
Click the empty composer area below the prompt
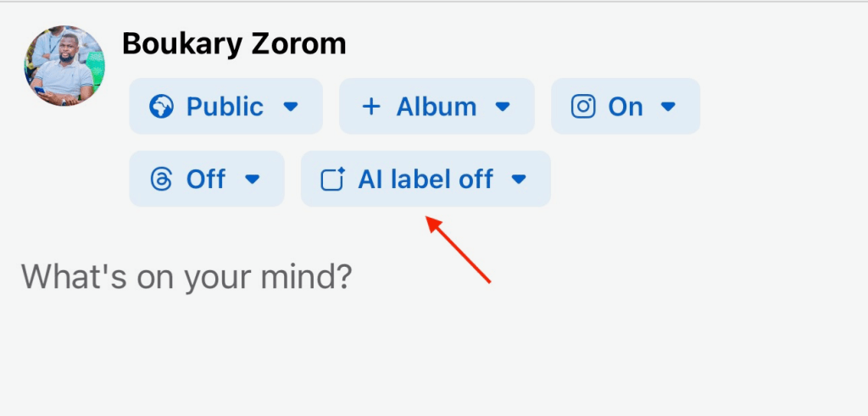424,356
